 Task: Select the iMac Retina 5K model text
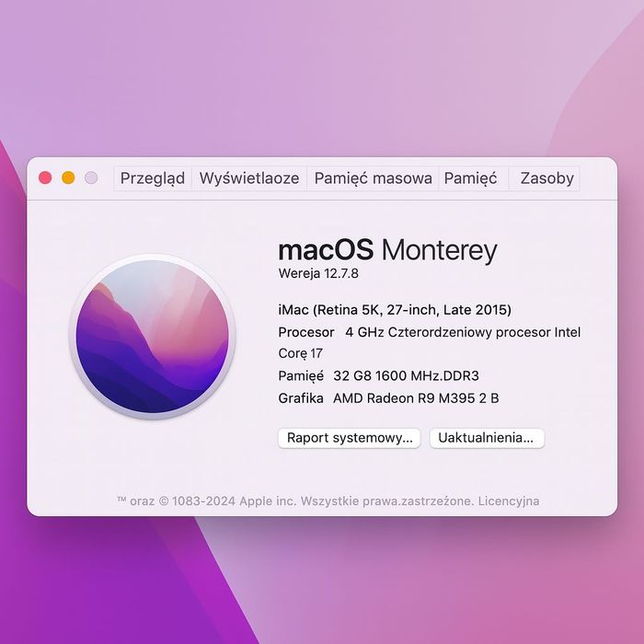click(395, 310)
